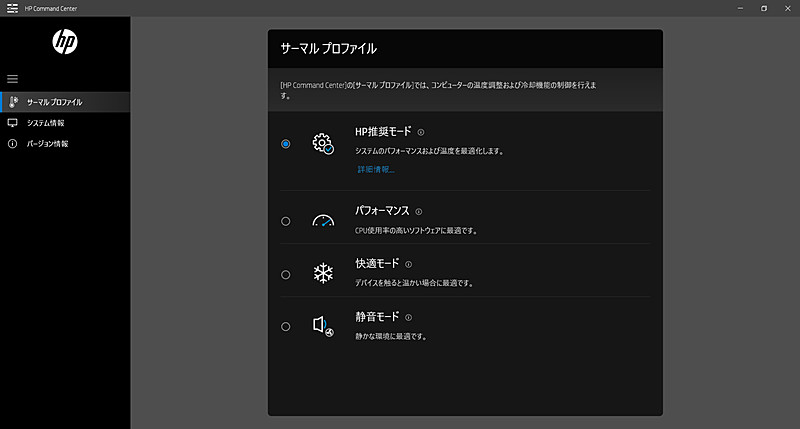Click the パフォーマンス title text
Screen dimensions: 800x429
tap(382, 211)
